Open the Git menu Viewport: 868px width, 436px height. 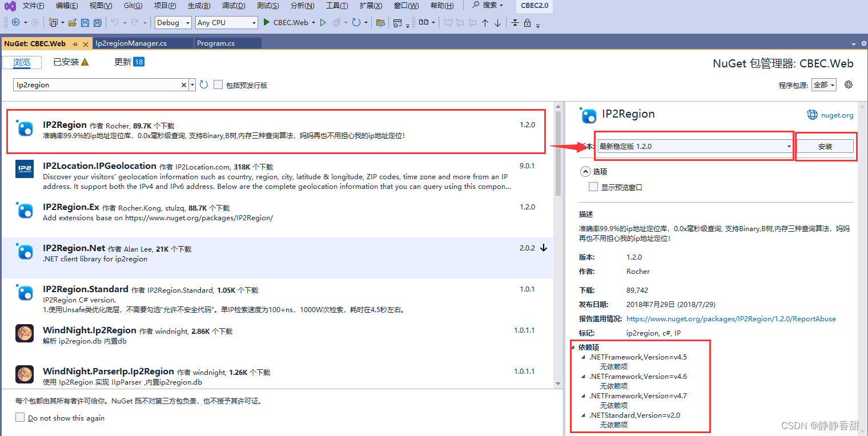tap(133, 6)
